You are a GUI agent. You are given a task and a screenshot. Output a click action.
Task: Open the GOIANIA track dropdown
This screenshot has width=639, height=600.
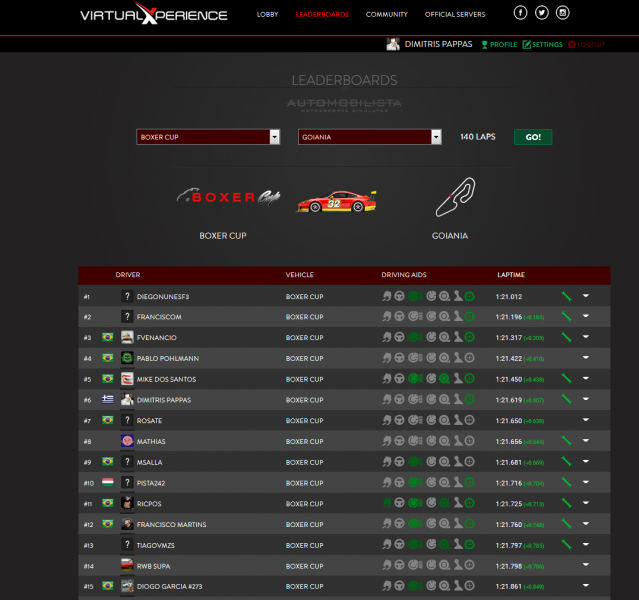tap(370, 137)
